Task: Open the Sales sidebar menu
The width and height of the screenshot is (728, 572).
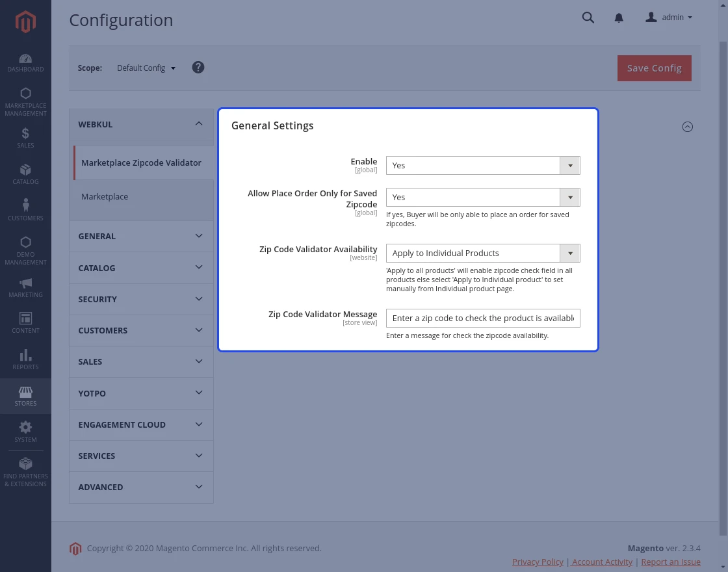Action: tap(25, 138)
